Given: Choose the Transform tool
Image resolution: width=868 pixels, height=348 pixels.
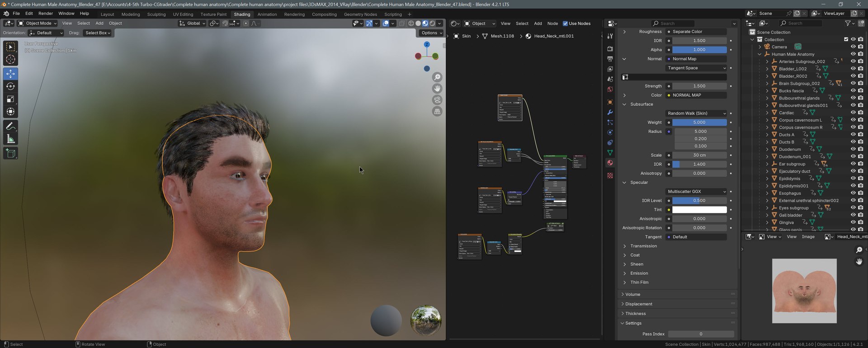Looking at the screenshot, I should tap(10, 112).
